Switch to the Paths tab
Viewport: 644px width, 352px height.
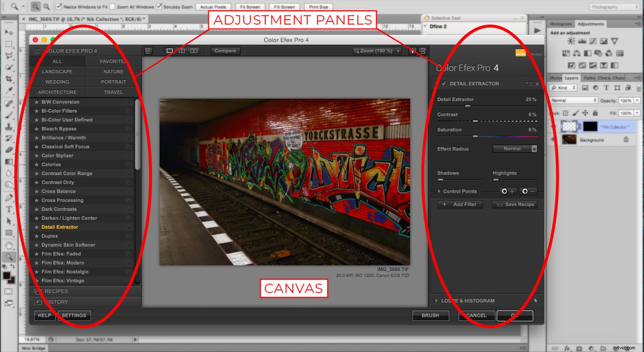(589, 78)
